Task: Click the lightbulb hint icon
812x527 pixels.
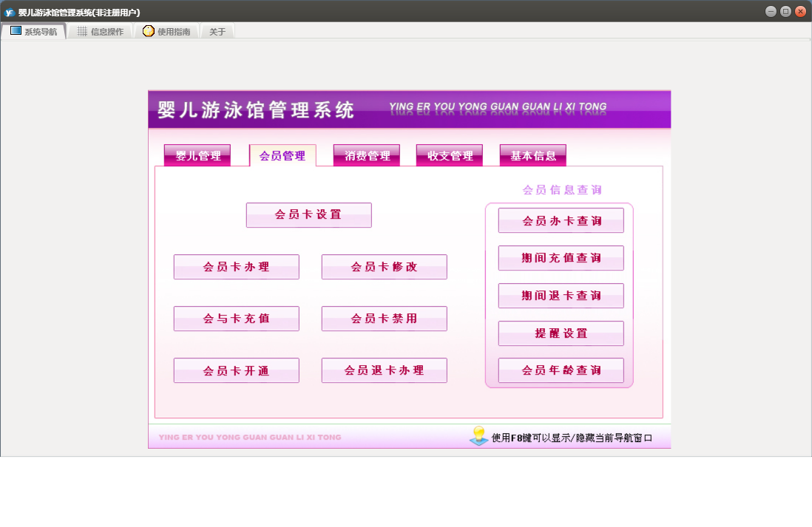Action: click(x=478, y=436)
